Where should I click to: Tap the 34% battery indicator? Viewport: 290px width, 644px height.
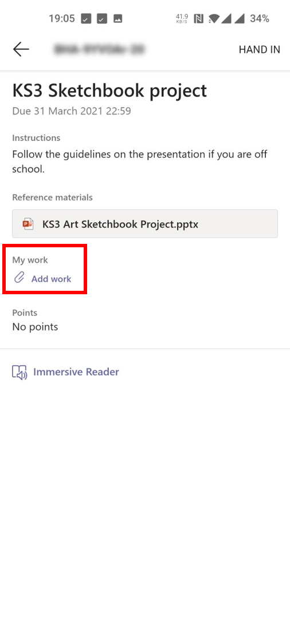coord(259,18)
